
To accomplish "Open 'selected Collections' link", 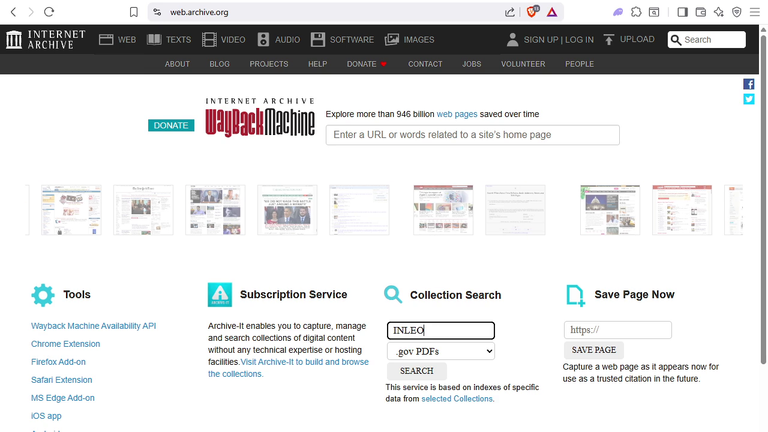I will coord(457,399).
